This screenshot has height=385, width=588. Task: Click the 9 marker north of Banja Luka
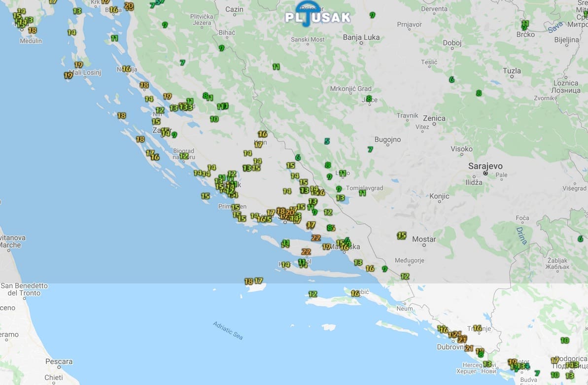pos(372,15)
